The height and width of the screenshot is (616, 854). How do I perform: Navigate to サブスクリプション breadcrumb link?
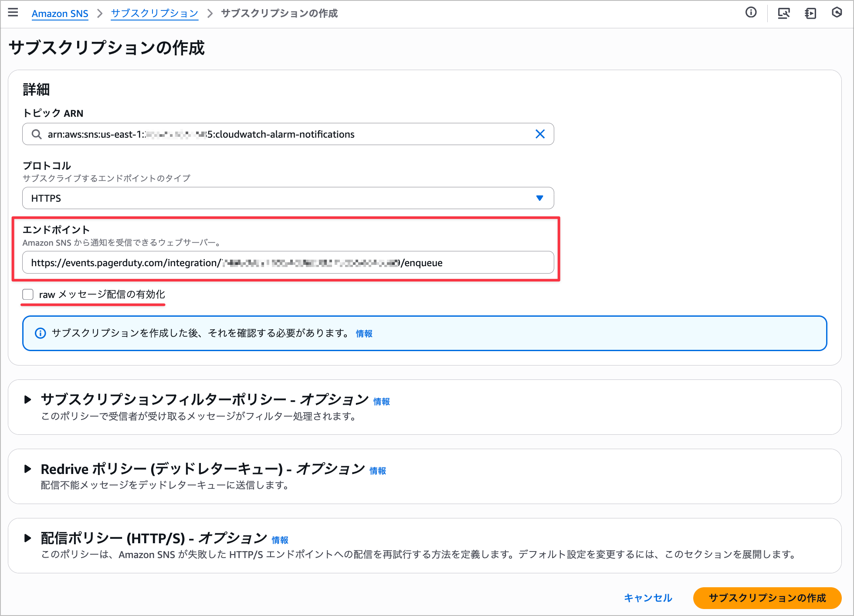(x=154, y=14)
